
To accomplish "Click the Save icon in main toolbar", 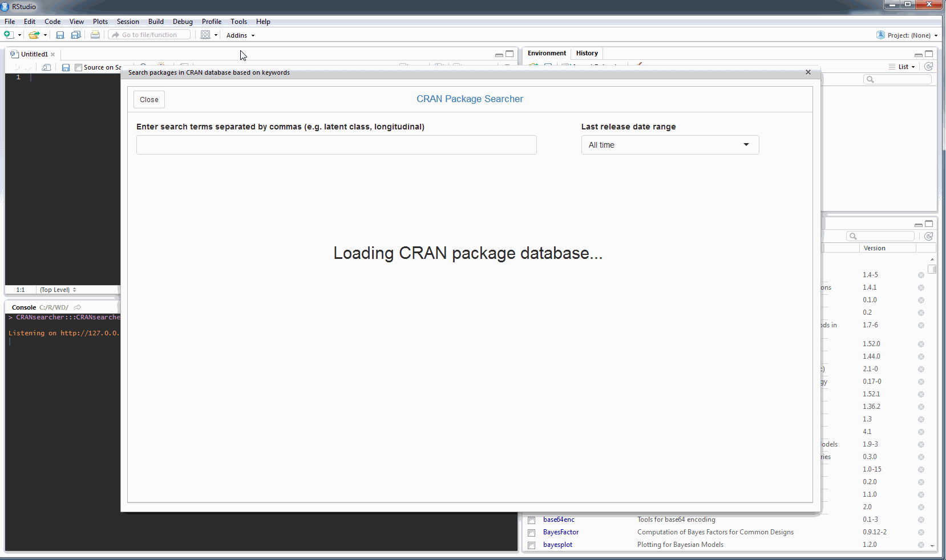I will click(60, 35).
